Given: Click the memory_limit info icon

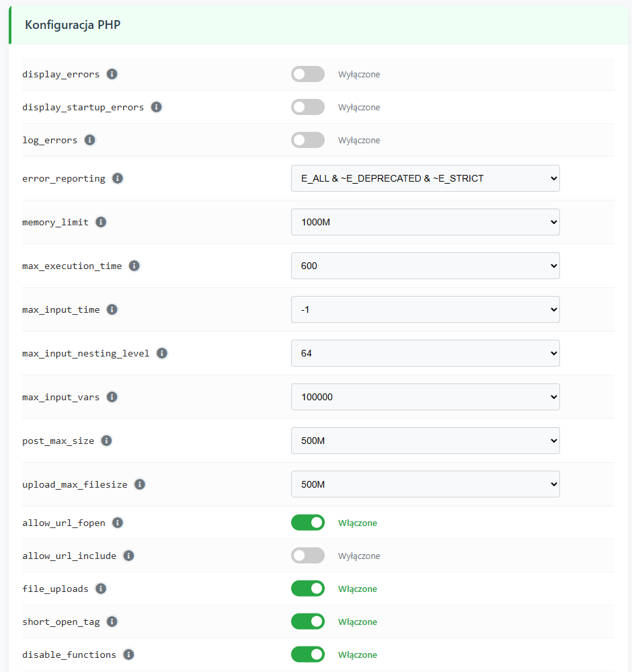Looking at the screenshot, I should pos(100,222).
